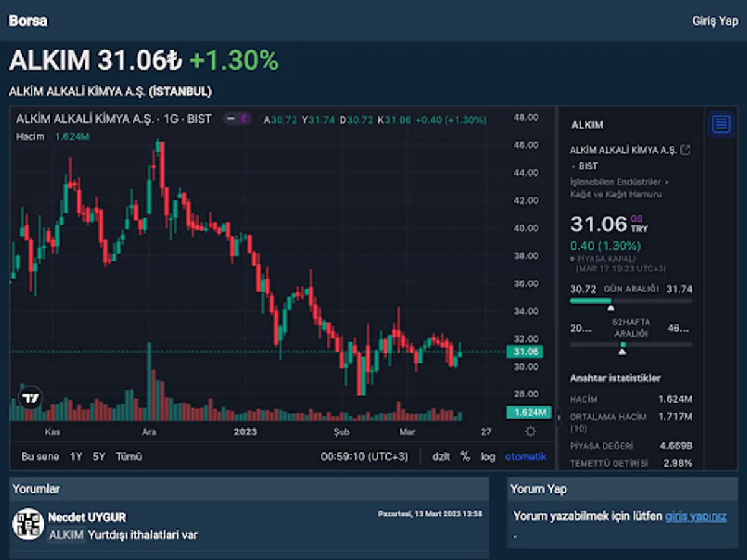The width and height of the screenshot is (747, 560).
Task: Toggle the market status indicator pill
Action: coord(237,119)
